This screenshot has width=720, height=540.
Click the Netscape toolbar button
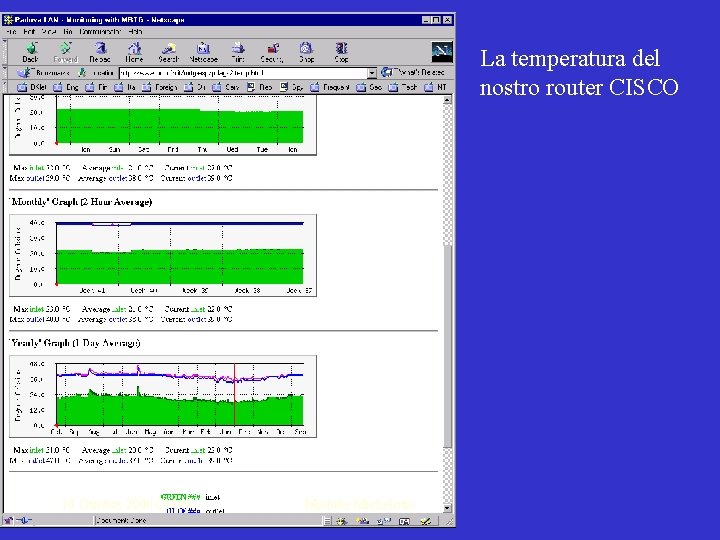(x=203, y=52)
